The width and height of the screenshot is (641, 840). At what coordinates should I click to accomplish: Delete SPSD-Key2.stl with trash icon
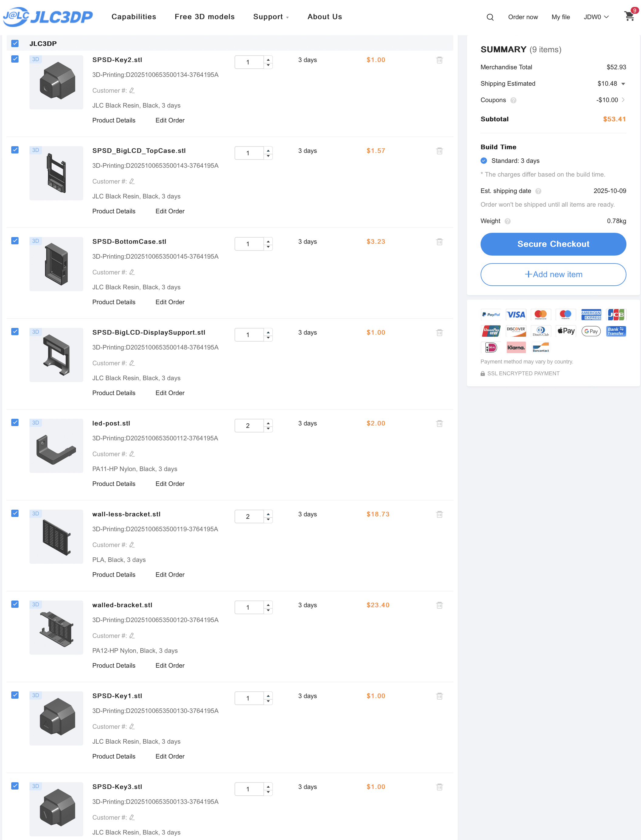pos(439,60)
